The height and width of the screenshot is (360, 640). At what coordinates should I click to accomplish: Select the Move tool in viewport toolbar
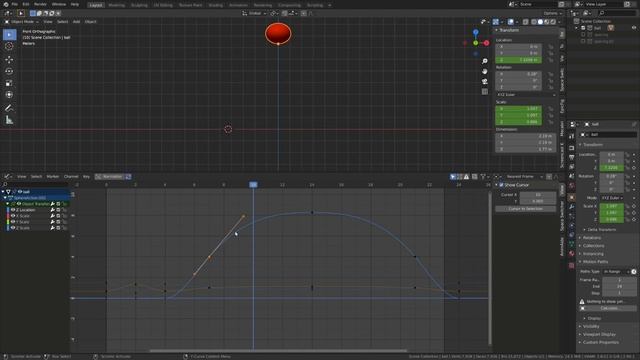(x=9, y=60)
